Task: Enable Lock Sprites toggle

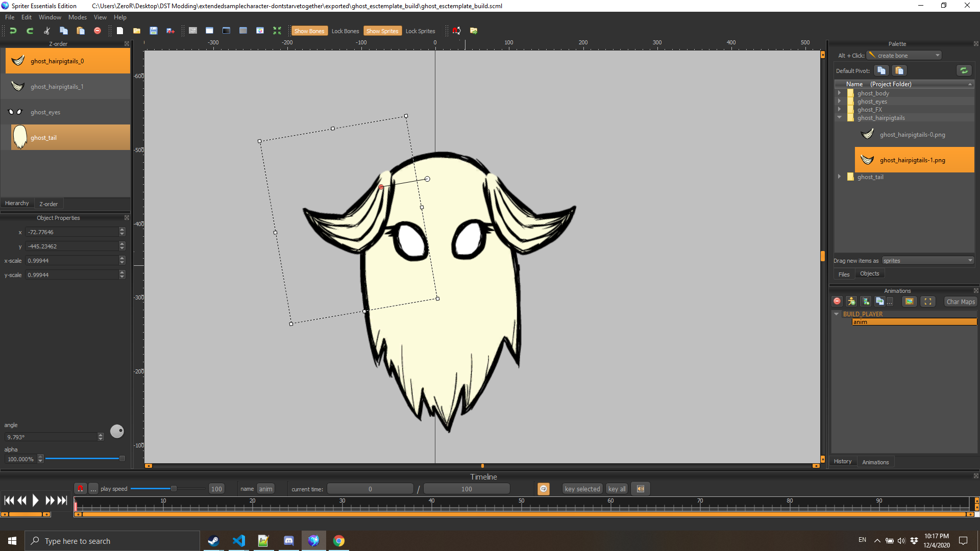Action: pyautogui.click(x=420, y=31)
